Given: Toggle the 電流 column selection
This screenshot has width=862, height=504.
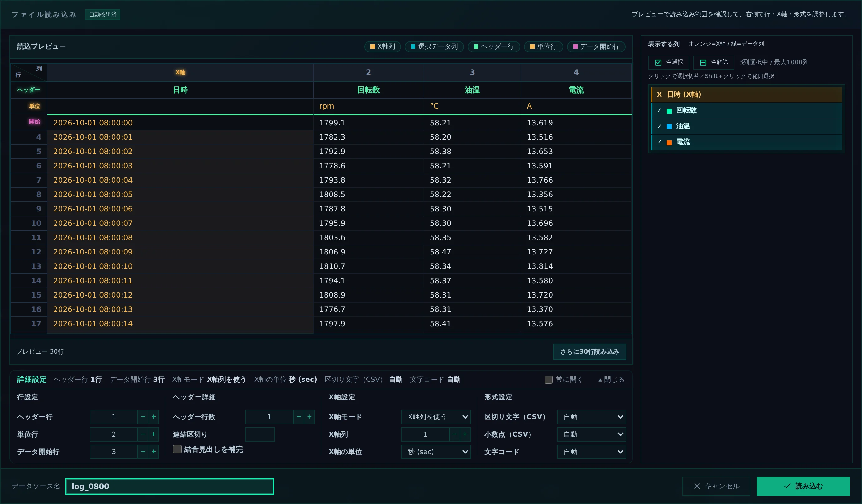Looking at the screenshot, I should point(746,142).
